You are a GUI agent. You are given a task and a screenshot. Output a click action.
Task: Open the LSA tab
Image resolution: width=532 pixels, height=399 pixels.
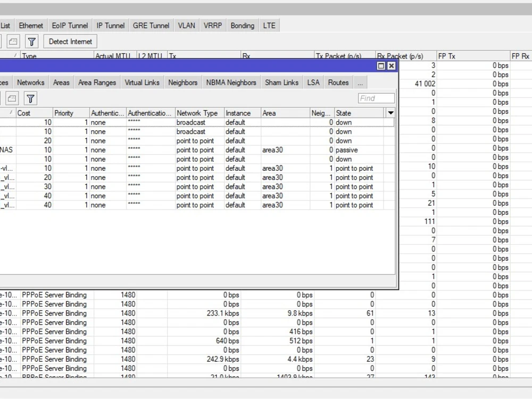pyautogui.click(x=313, y=82)
